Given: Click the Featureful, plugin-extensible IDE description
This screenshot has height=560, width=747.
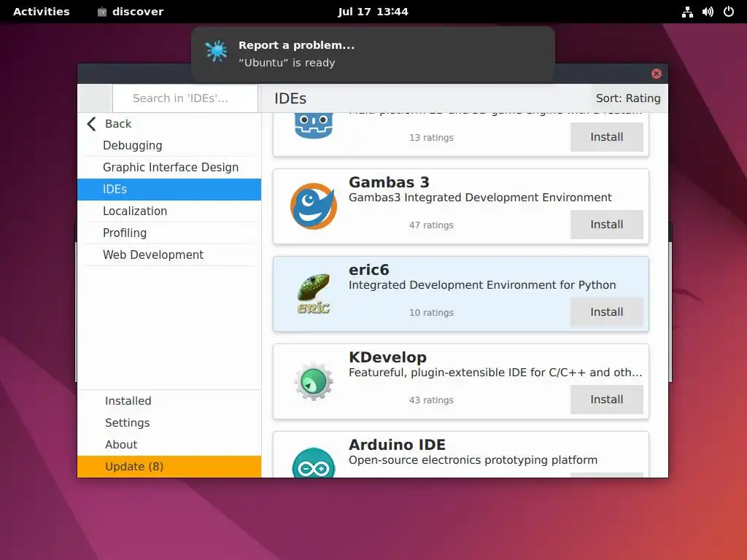Looking at the screenshot, I should click(495, 373).
